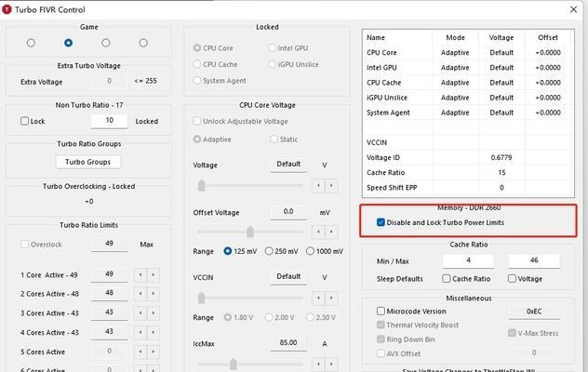Close the Turbo FIVR Control window

(x=574, y=9)
